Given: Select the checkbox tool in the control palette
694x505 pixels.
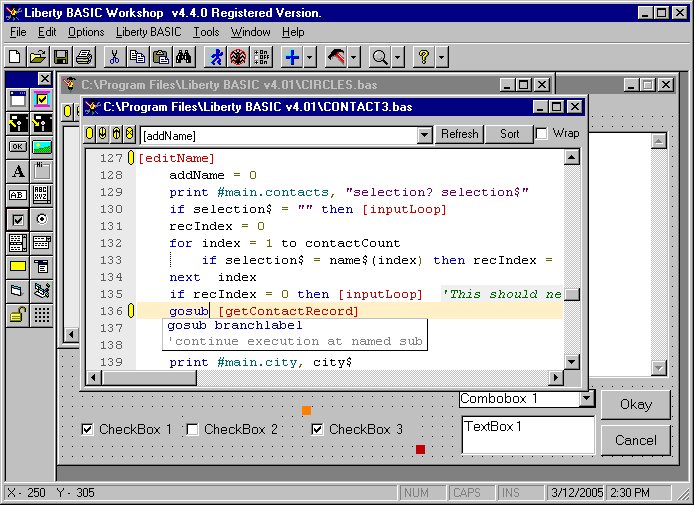Looking at the screenshot, I should [18, 219].
